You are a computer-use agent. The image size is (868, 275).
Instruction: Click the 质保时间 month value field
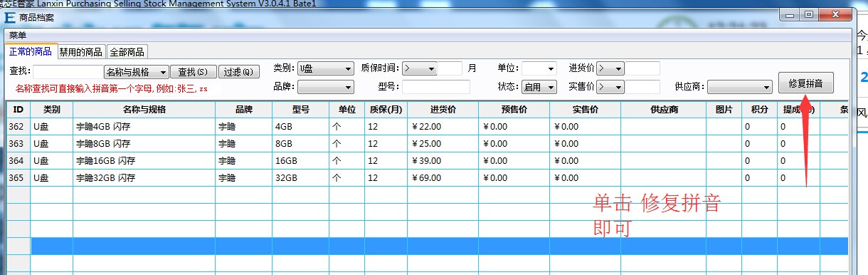pyautogui.click(x=450, y=68)
